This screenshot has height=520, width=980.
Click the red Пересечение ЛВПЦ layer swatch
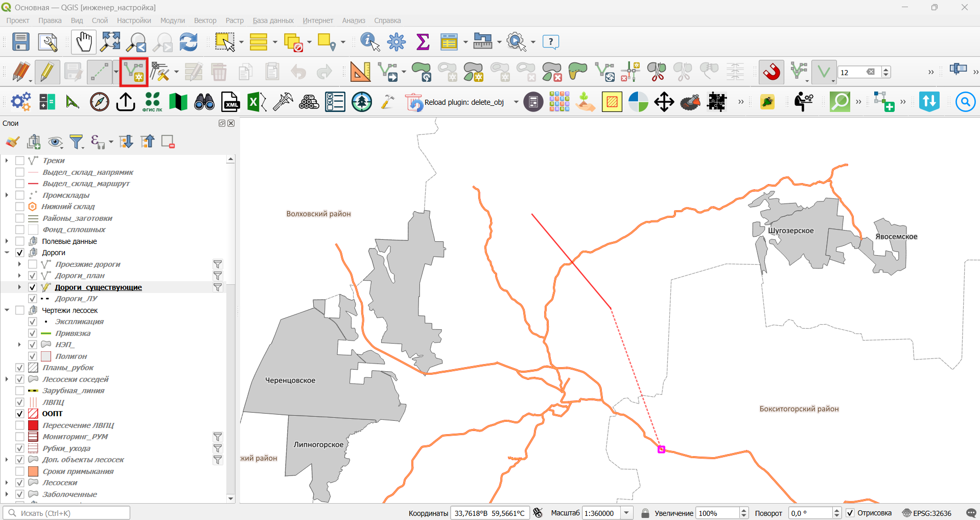[33, 425]
